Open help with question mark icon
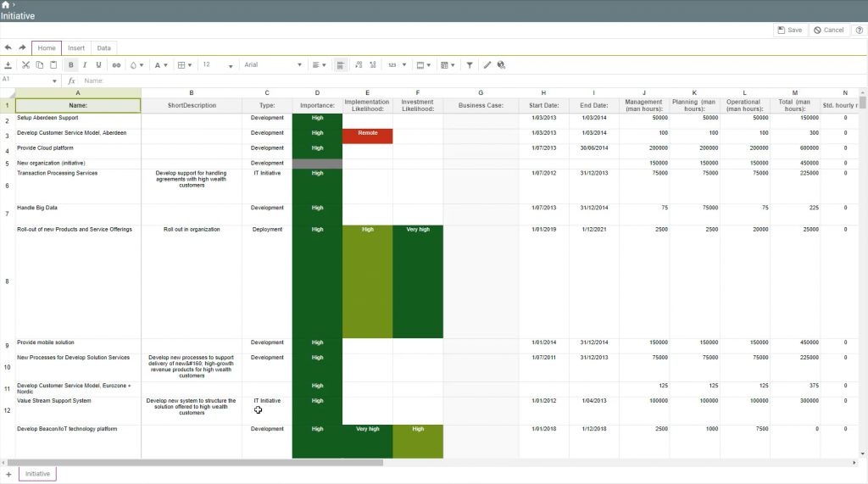 pos(860,30)
